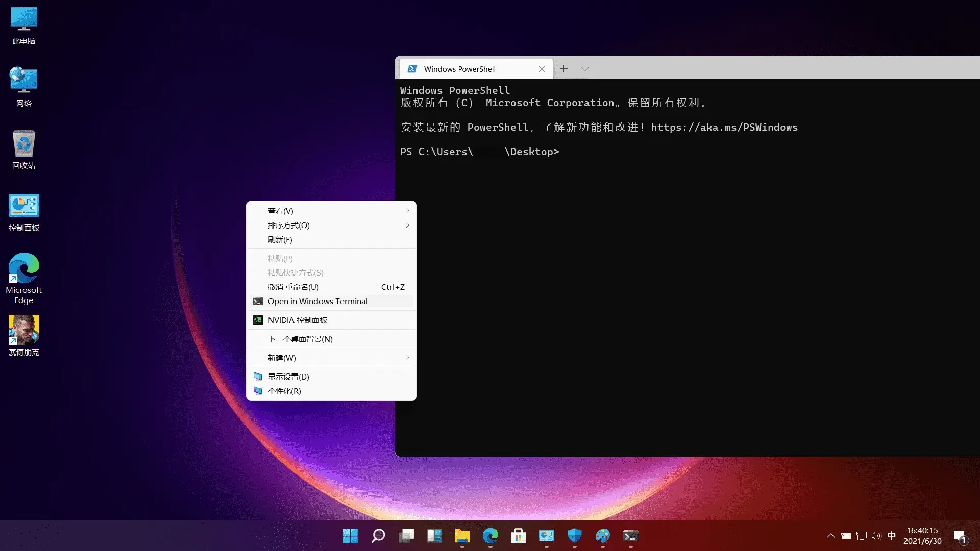Expand the 查看(V) submenu

pyautogui.click(x=331, y=211)
